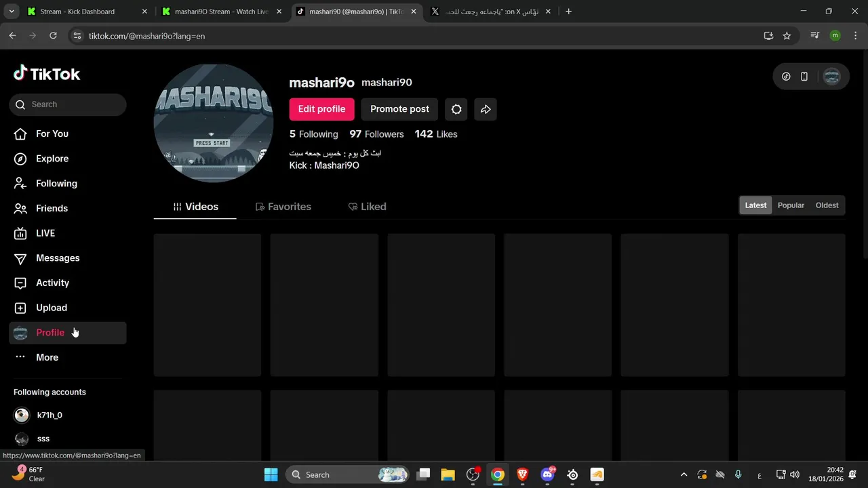868x488 pixels.
Task: Click the share profile arrow icon
Action: tap(486, 109)
